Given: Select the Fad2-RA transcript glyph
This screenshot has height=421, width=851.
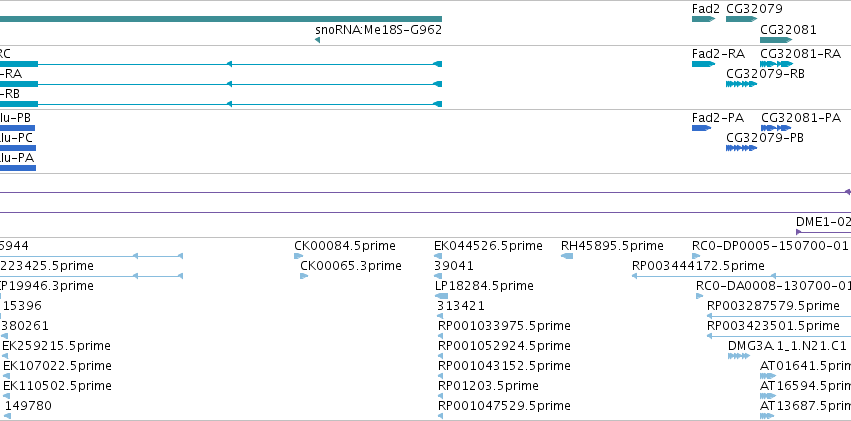Looking at the screenshot, I should (x=703, y=64).
